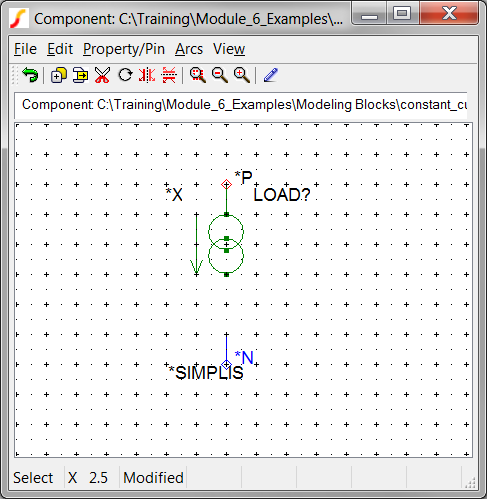Click the Copy to clipboard toolbar icon
This screenshot has height=499, width=487.
[80, 75]
